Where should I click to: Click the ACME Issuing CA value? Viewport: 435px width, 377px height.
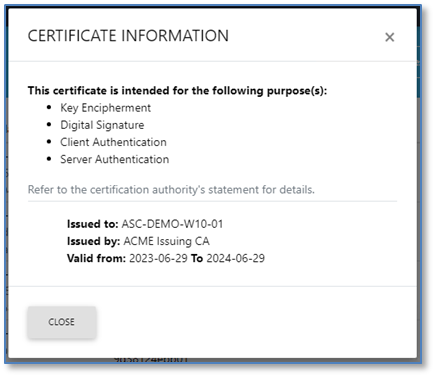[x=166, y=241]
